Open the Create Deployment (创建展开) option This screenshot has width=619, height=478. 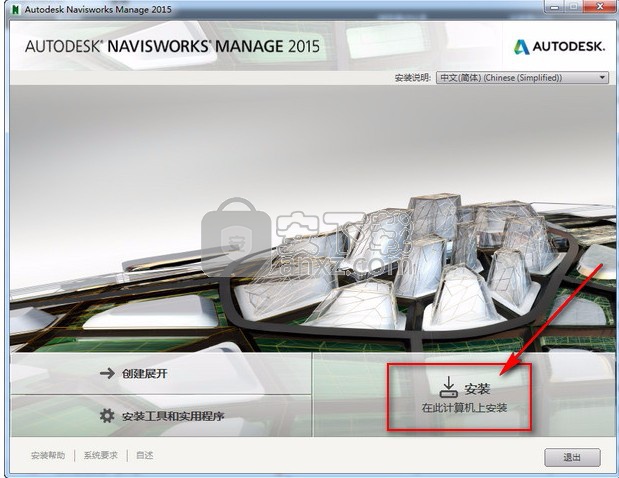pyautogui.click(x=161, y=373)
